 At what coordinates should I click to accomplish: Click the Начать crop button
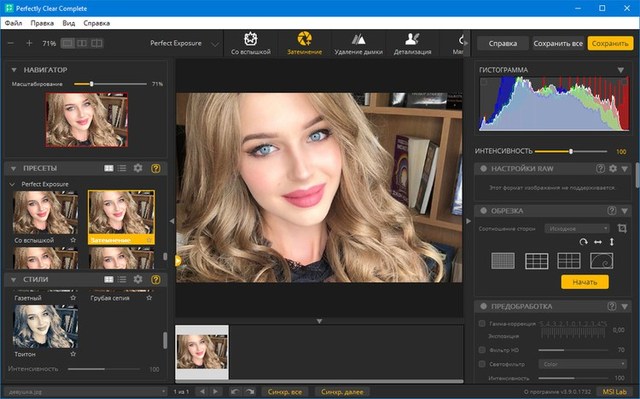point(585,282)
